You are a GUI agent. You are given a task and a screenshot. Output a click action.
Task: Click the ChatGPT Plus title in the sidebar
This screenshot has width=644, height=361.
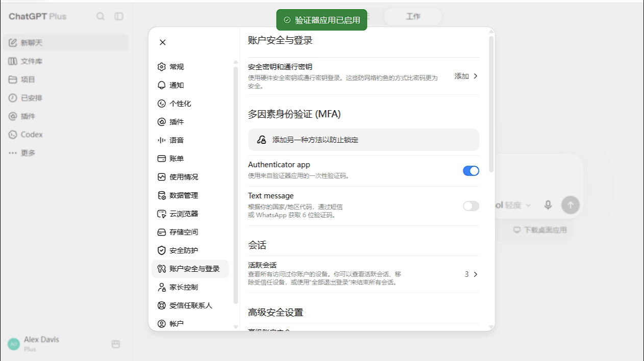point(38,16)
